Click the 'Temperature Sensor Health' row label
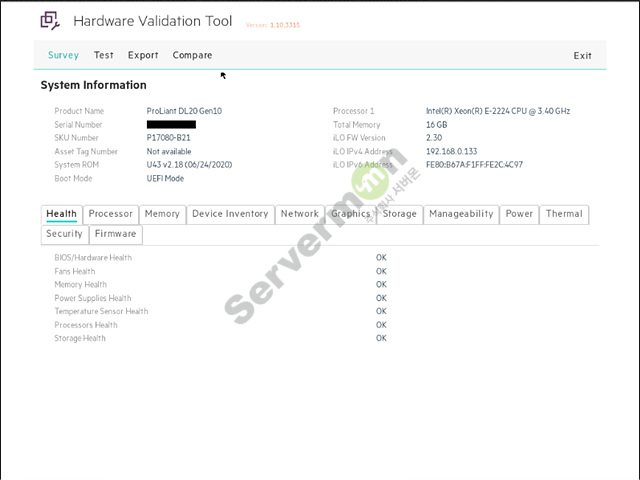 coord(101,311)
